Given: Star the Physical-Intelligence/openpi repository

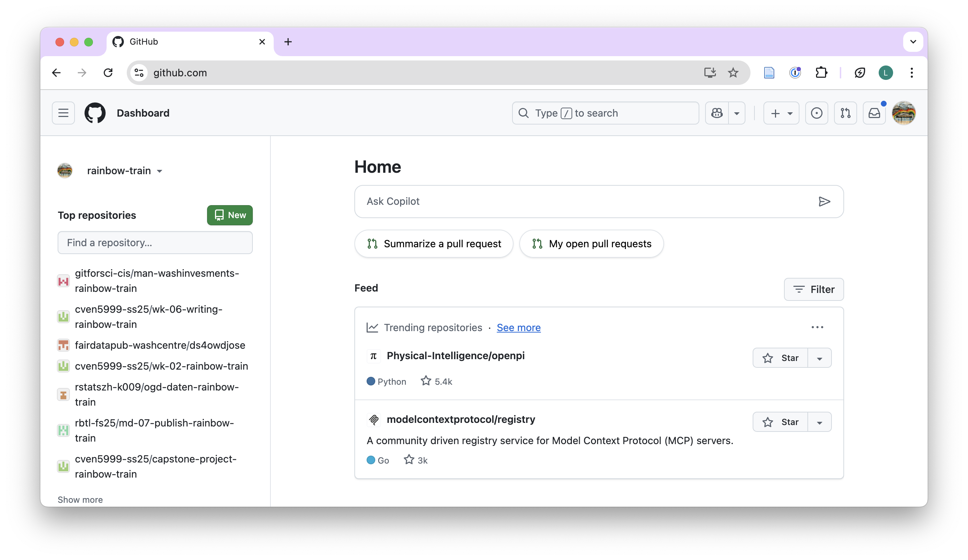Looking at the screenshot, I should (x=780, y=358).
